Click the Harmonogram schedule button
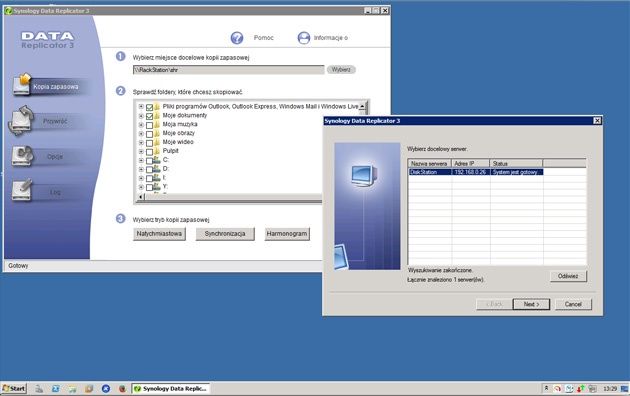 (287, 234)
